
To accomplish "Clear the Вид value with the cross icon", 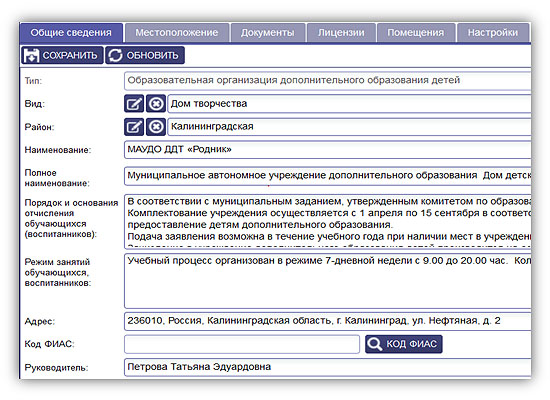I will coord(156,104).
